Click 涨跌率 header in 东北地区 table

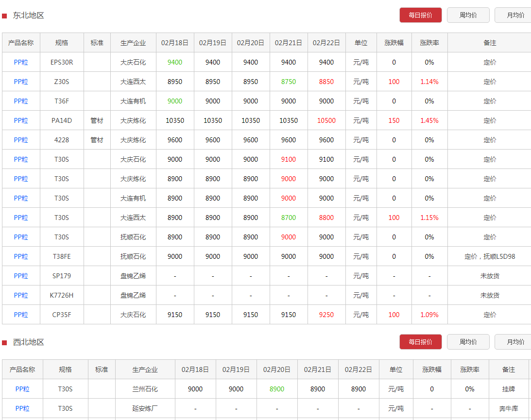pyautogui.click(x=429, y=43)
